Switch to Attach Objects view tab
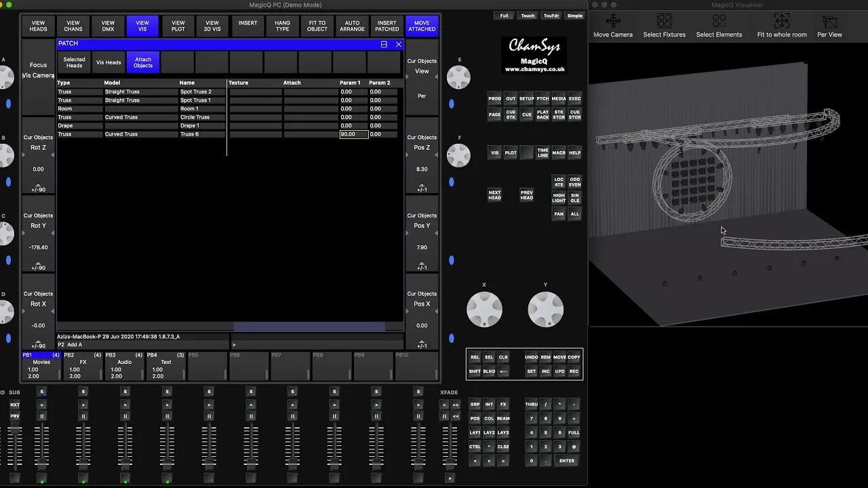The height and width of the screenshot is (488, 868). 143,62
